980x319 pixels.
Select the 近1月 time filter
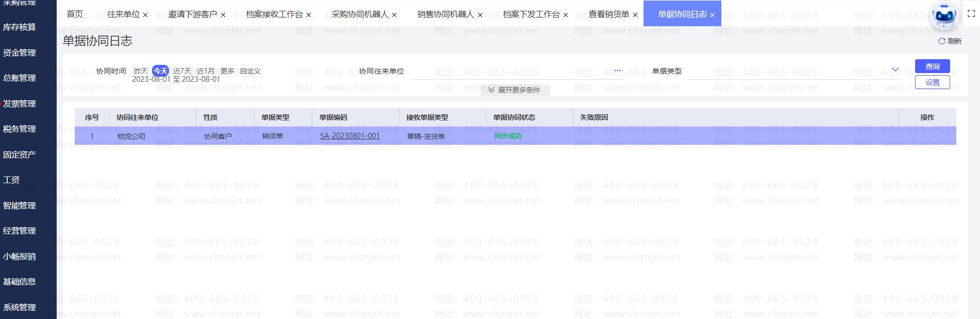205,71
